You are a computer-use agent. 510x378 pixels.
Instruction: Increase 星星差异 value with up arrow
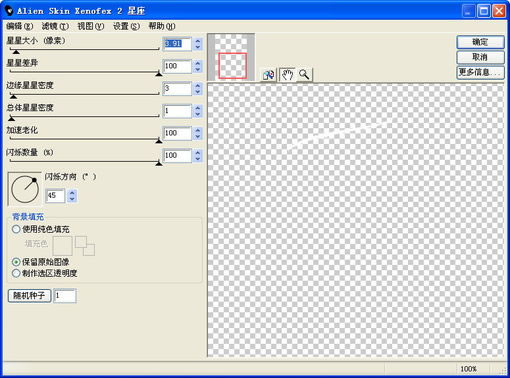198,63
